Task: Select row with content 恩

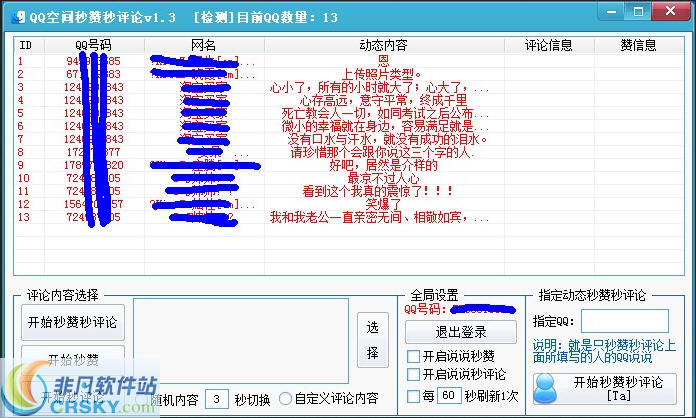Action: click(x=349, y=61)
